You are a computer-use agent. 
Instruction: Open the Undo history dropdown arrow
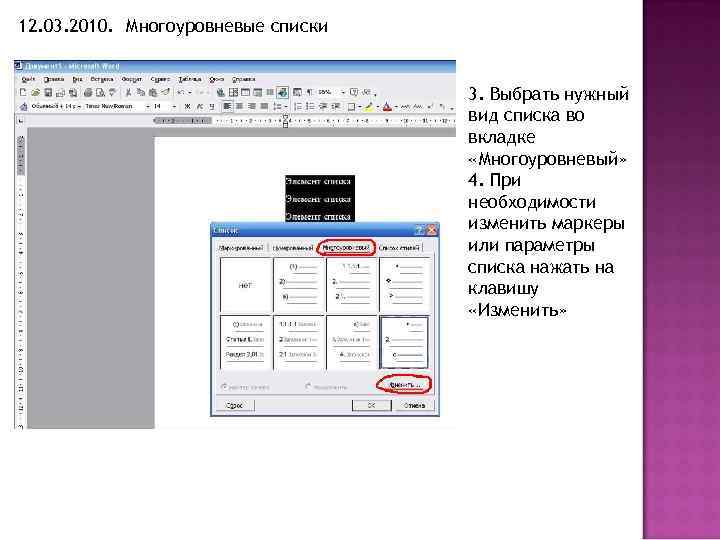pos(190,92)
